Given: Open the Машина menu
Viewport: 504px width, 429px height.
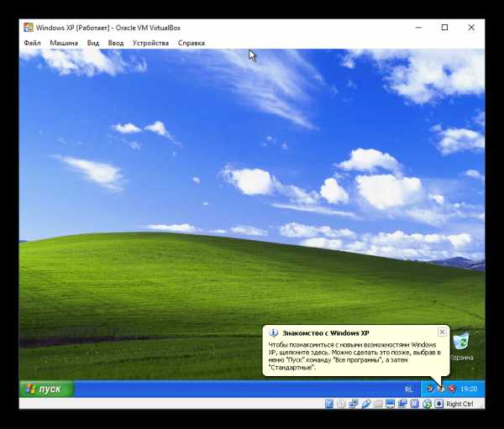Looking at the screenshot, I should pyautogui.click(x=64, y=43).
